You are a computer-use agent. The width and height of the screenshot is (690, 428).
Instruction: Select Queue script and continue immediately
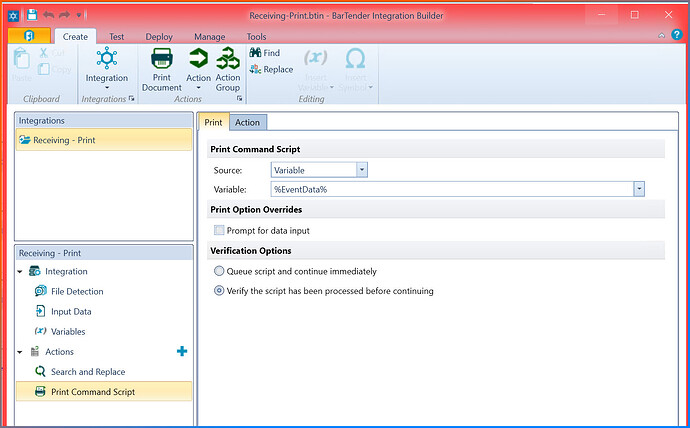click(219, 271)
